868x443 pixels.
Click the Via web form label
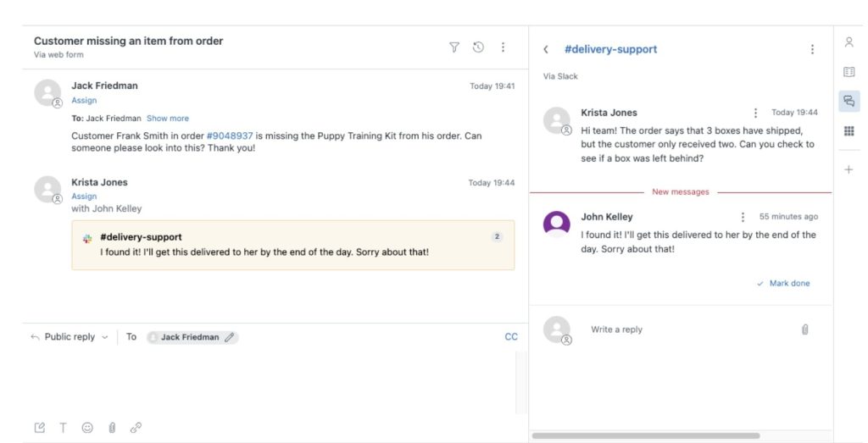[x=58, y=55]
